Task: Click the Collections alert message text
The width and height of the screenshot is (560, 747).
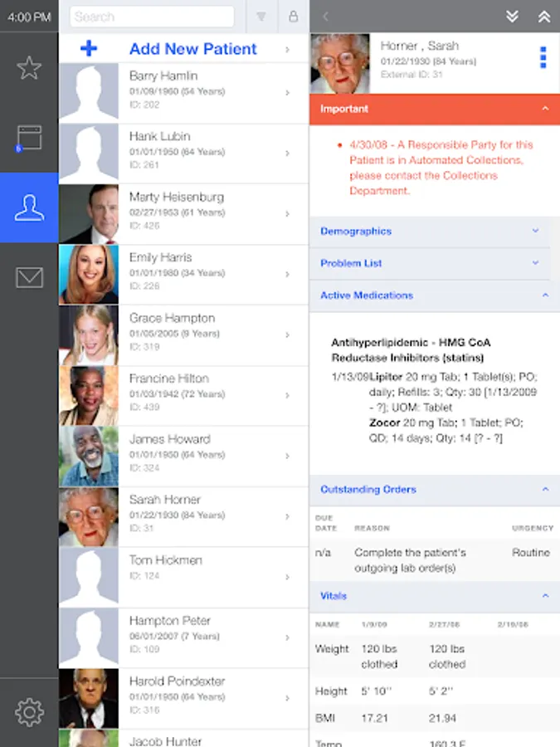Action: 441,168
